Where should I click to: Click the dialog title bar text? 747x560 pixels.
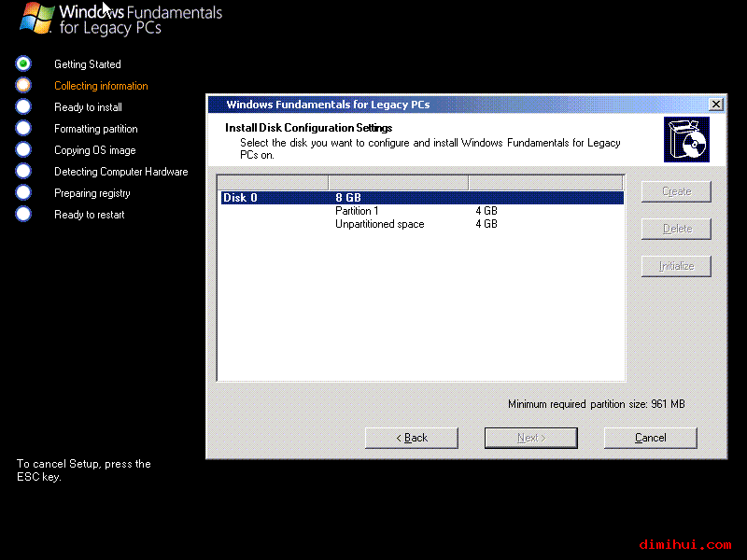point(328,105)
